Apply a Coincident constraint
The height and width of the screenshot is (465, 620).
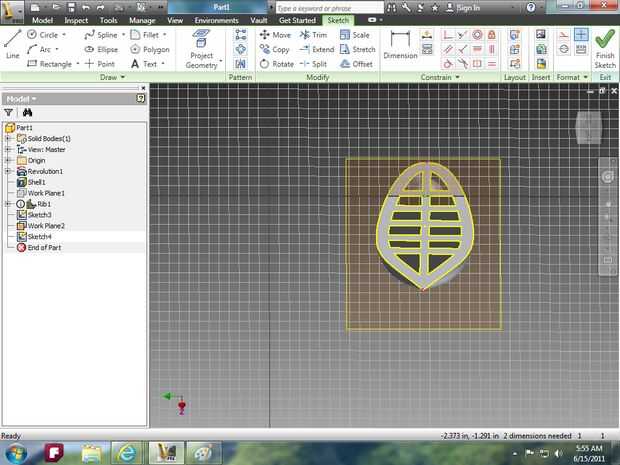pos(448,35)
